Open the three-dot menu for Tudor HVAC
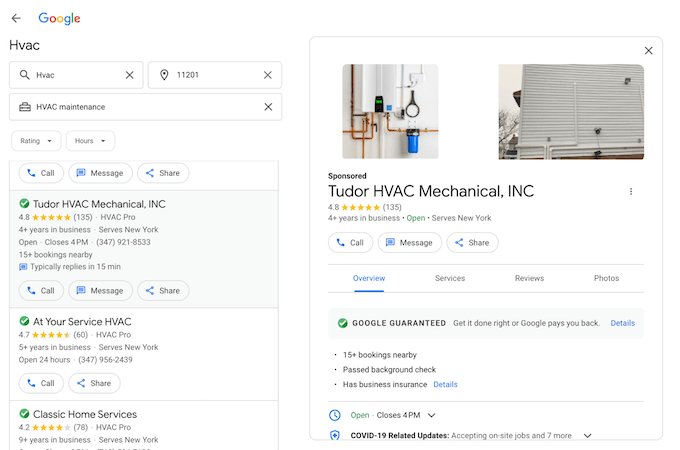 (x=630, y=191)
